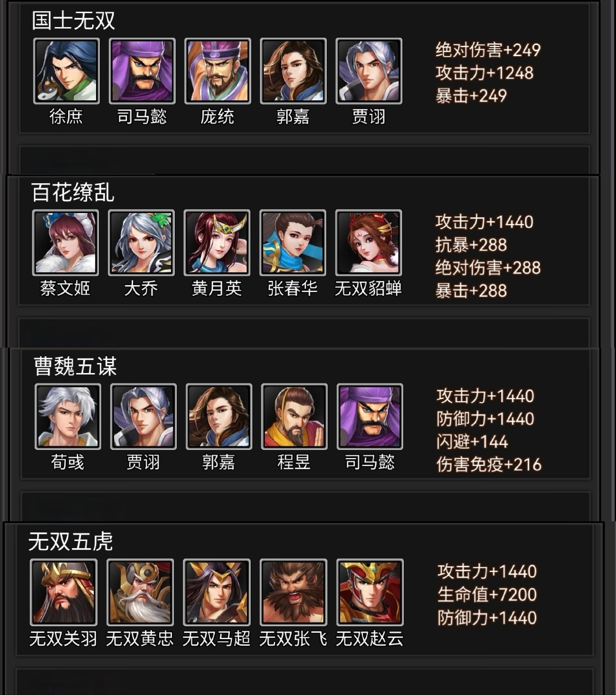Select 无双貂蝉 hero portrait
Viewport: 616px width, 695px height.
click(368, 242)
